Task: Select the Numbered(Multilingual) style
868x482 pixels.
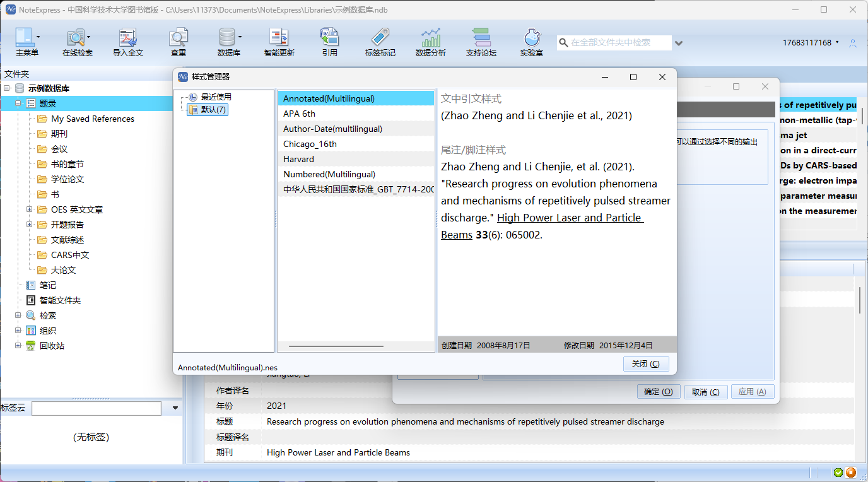Action: click(x=356, y=174)
